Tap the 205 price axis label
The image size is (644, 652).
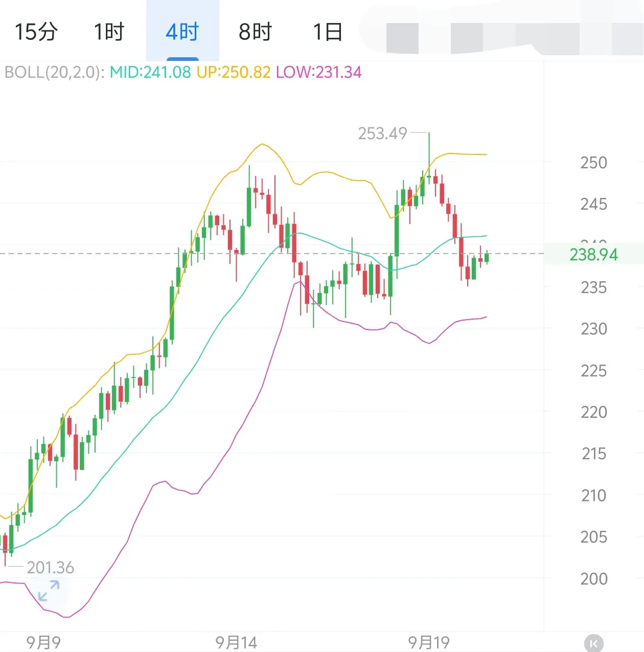[593, 537]
